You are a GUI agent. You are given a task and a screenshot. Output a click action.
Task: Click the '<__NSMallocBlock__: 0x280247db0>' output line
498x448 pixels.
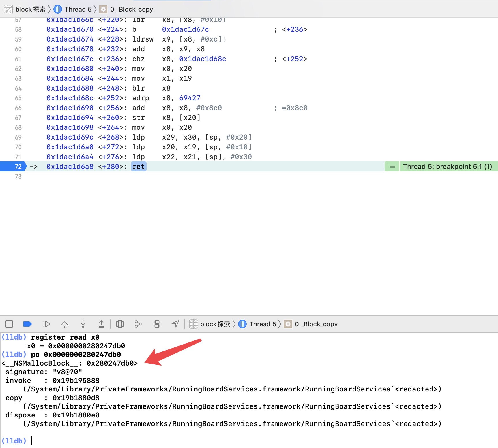(70, 363)
